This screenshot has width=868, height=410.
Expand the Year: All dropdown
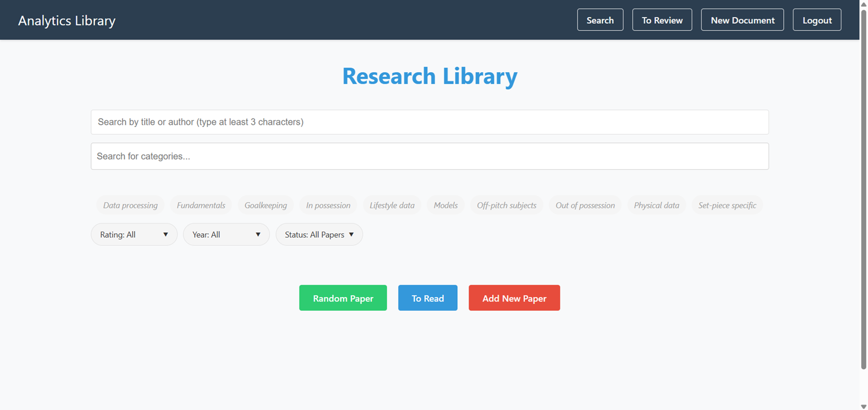(x=227, y=234)
